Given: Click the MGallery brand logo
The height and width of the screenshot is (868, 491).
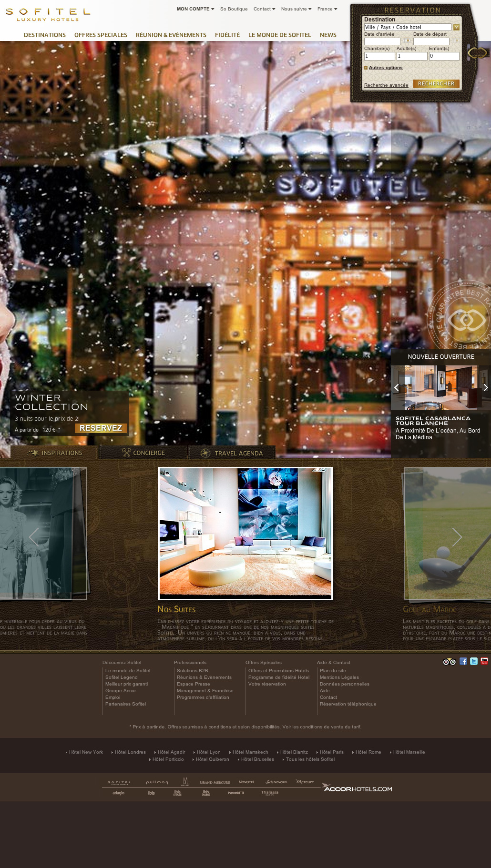Looking at the screenshot, I should pos(185,781).
